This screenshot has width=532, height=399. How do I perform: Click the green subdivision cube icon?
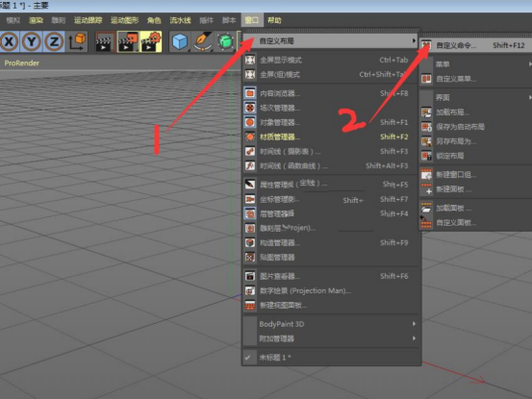(226, 41)
